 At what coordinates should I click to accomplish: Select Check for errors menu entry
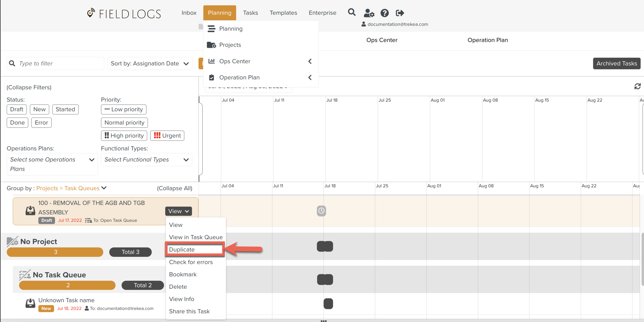tap(191, 262)
